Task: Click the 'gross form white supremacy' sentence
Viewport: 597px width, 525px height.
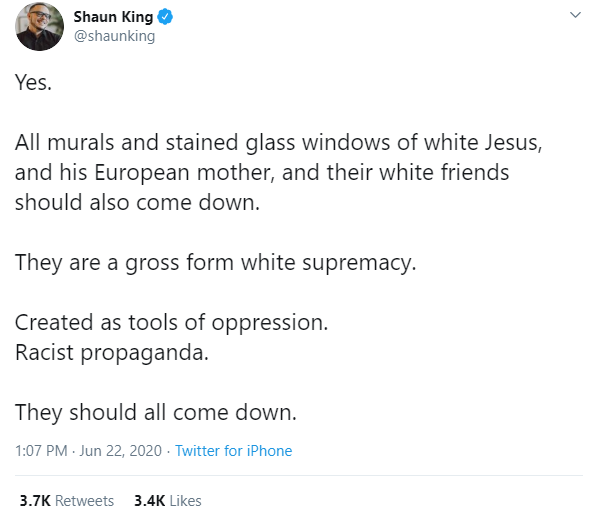Action: click(215, 263)
